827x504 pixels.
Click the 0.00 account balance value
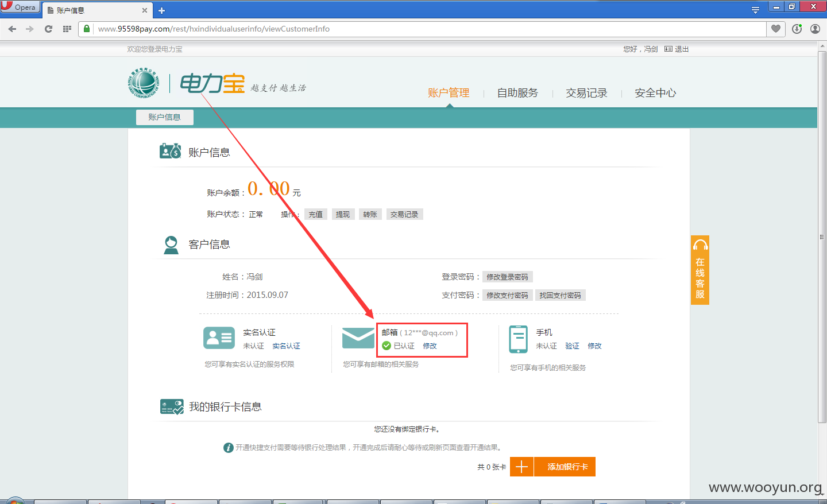(269, 188)
